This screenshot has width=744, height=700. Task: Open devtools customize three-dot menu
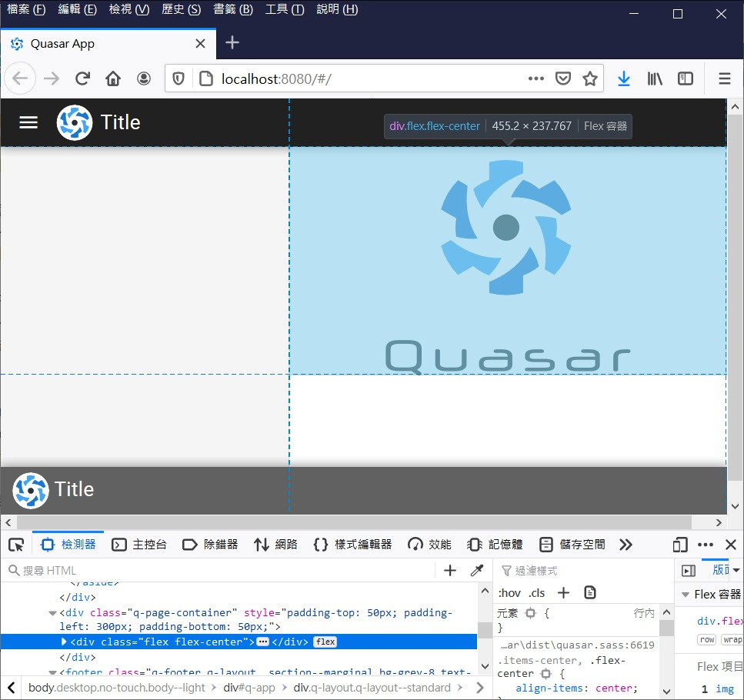[706, 545]
